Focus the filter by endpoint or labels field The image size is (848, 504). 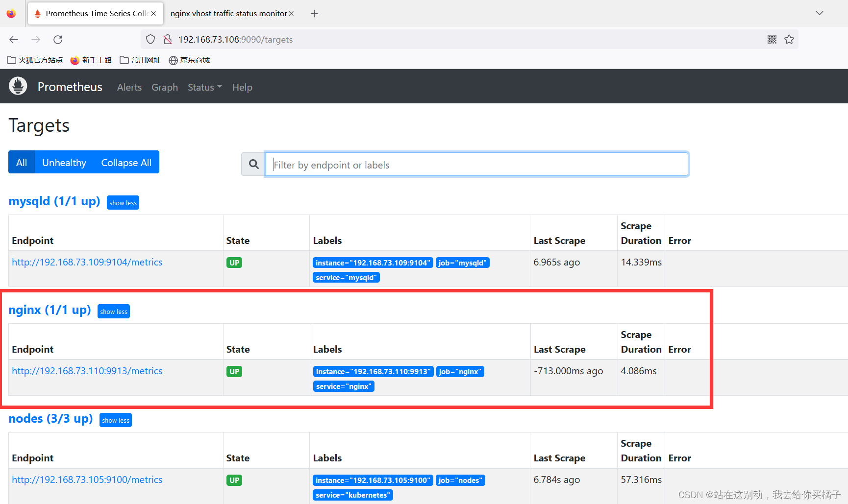coord(477,164)
